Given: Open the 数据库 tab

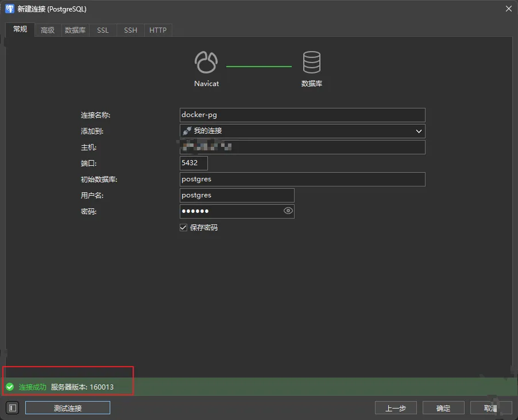Looking at the screenshot, I should [75, 30].
